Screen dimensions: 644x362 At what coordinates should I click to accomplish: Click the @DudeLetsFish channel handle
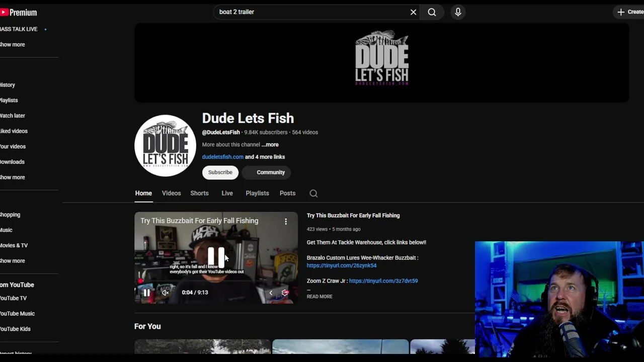coord(221,133)
